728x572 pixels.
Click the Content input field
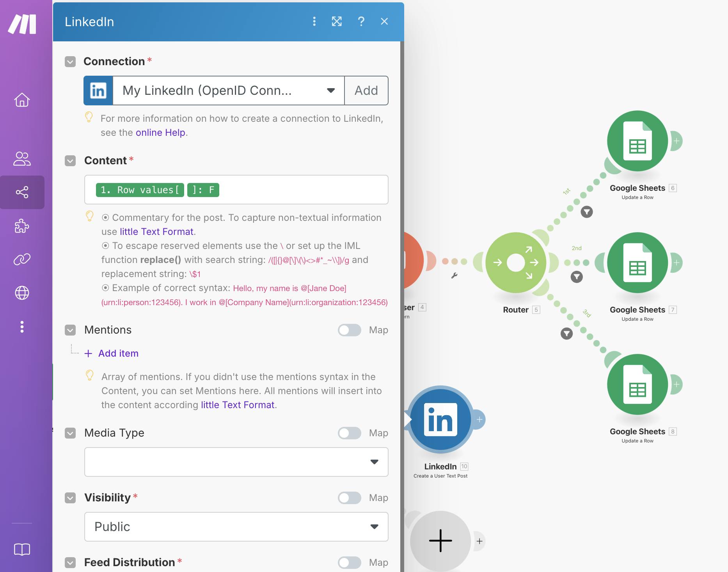click(x=236, y=190)
